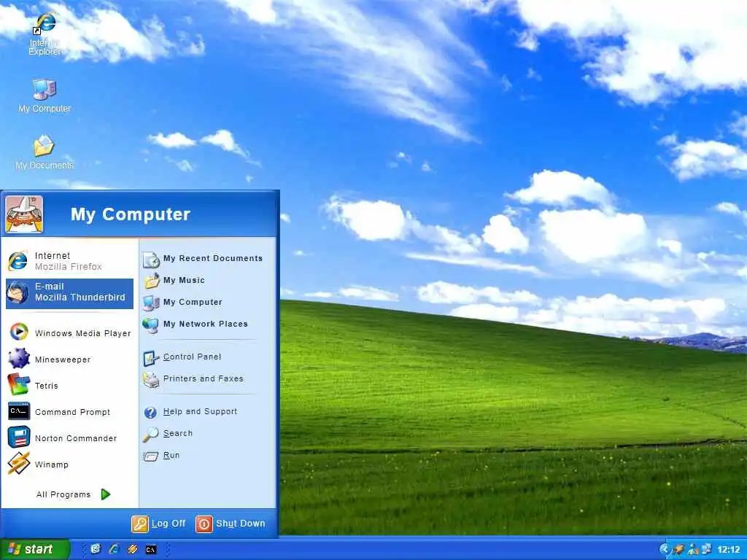Click the Shut Down button

tap(231, 524)
